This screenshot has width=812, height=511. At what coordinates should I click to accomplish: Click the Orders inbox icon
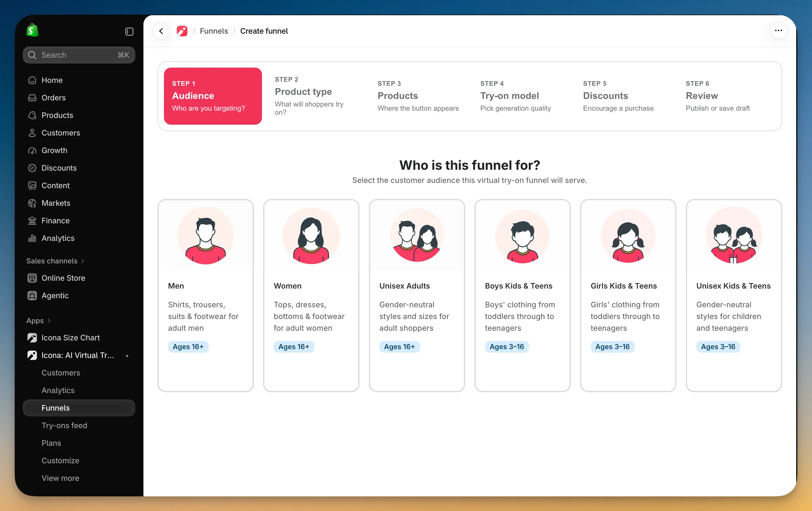[x=32, y=97]
